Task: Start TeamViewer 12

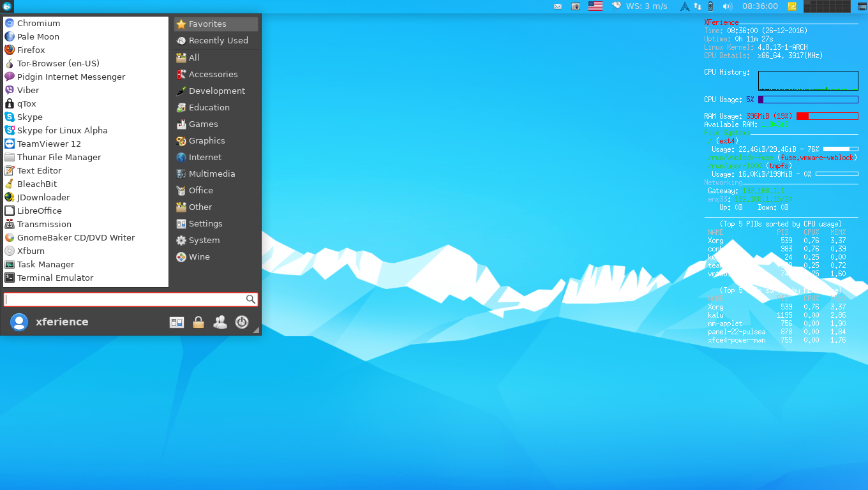Action: [49, 144]
